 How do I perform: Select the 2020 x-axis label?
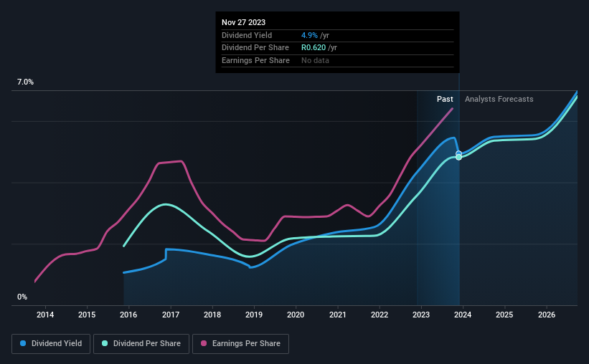[296, 315]
